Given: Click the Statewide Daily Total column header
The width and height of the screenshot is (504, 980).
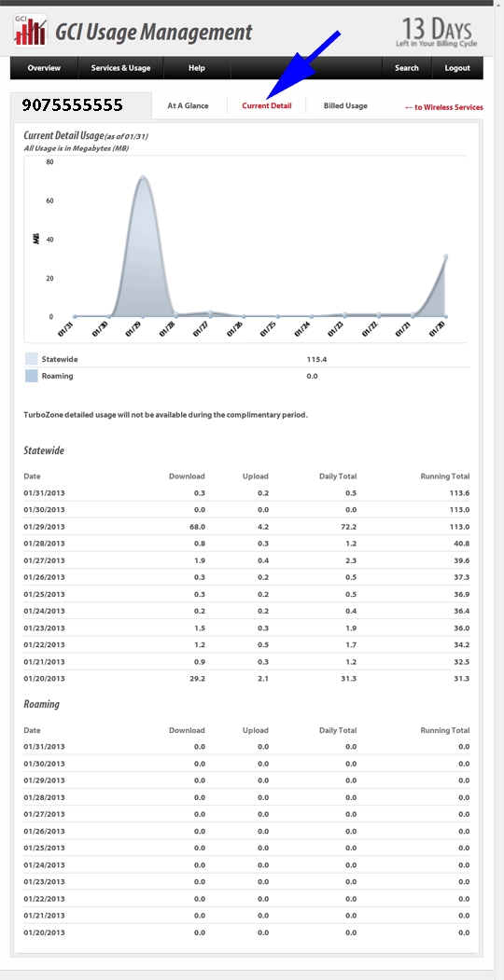Looking at the screenshot, I should pos(338,476).
